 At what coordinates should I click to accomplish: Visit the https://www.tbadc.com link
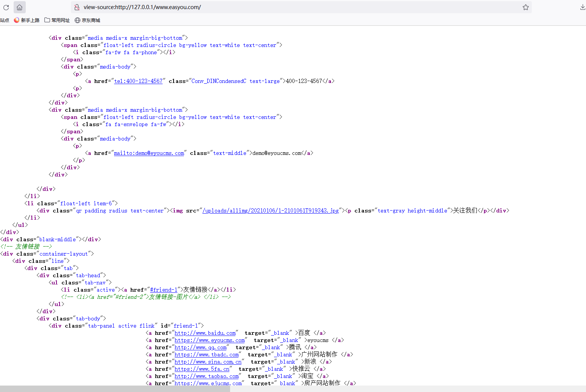point(207,355)
